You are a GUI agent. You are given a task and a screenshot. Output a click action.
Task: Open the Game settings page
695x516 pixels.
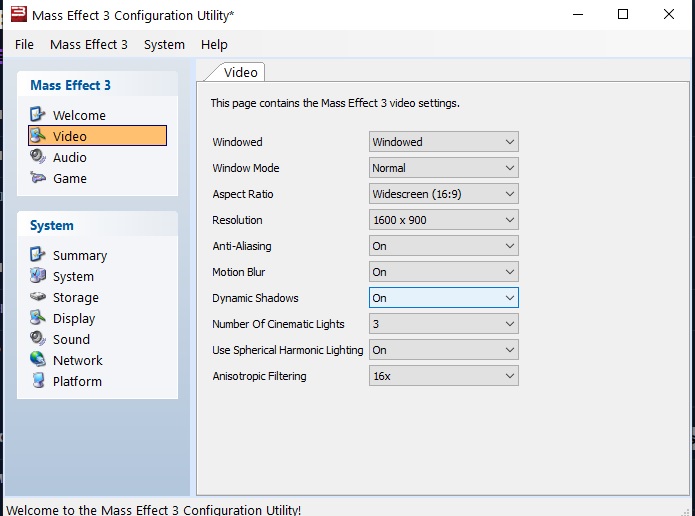70,178
